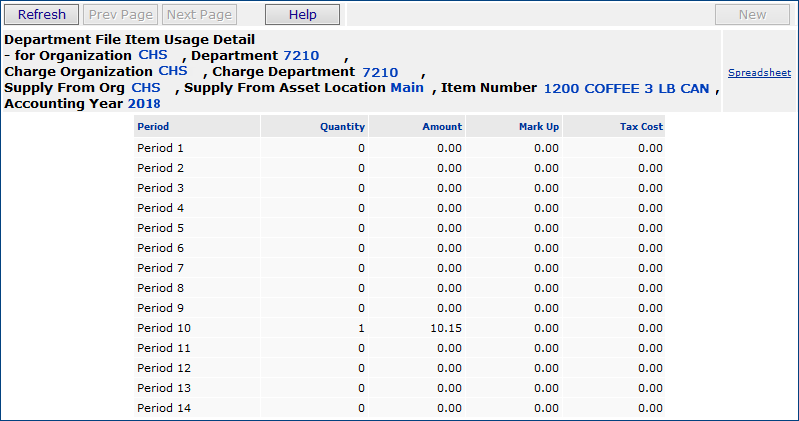
Task: Open the Spreadsheet link
Action: pyautogui.click(x=759, y=73)
